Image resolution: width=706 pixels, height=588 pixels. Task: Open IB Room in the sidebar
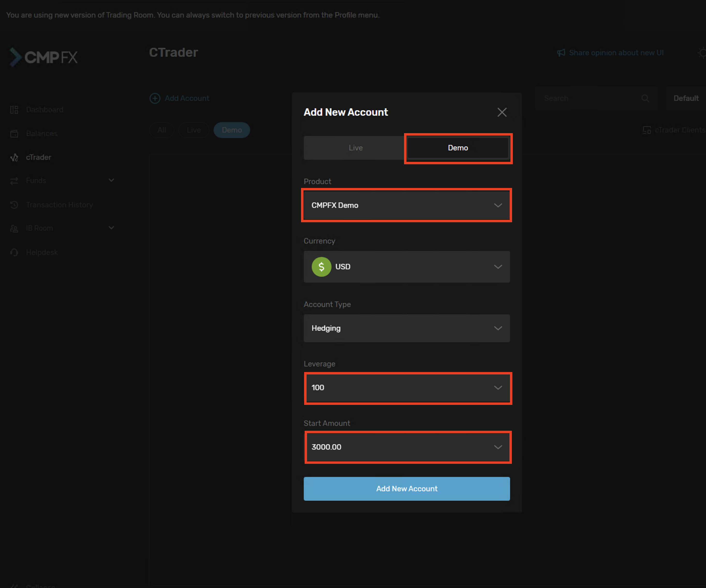(x=39, y=229)
